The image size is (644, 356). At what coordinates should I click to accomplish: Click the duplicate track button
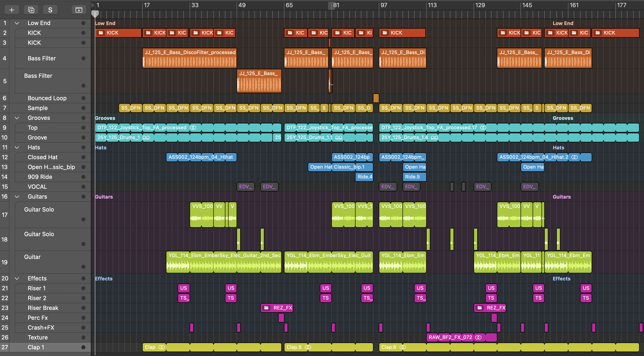[31, 10]
